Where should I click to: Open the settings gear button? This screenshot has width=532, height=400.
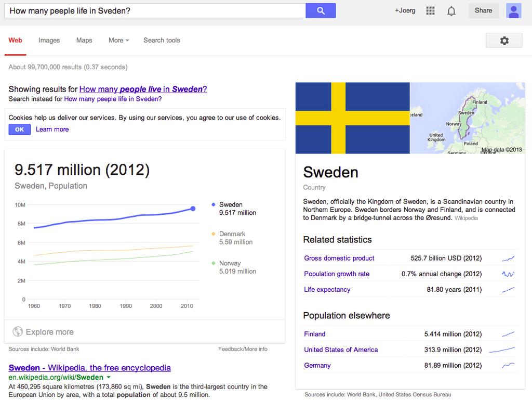[504, 41]
